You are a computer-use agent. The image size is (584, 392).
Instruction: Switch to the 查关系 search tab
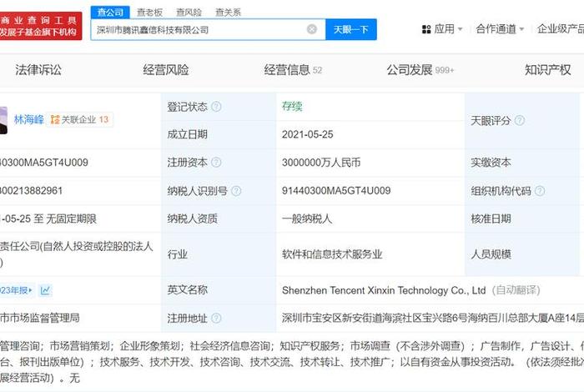(x=228, y=13)
